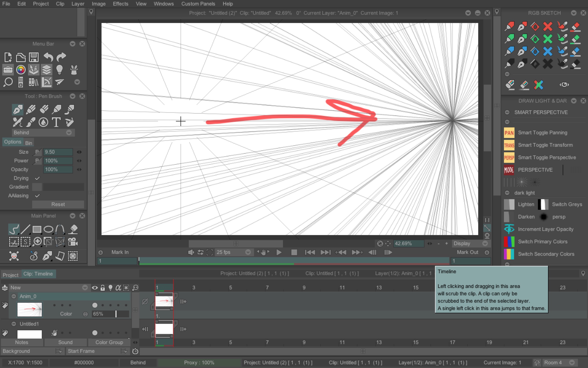The height and width of the screenshot is (368, 588).
Task: Click Smart Toggle Panning PAN icon
Action: pyautogui.click(x=509, y=133)
